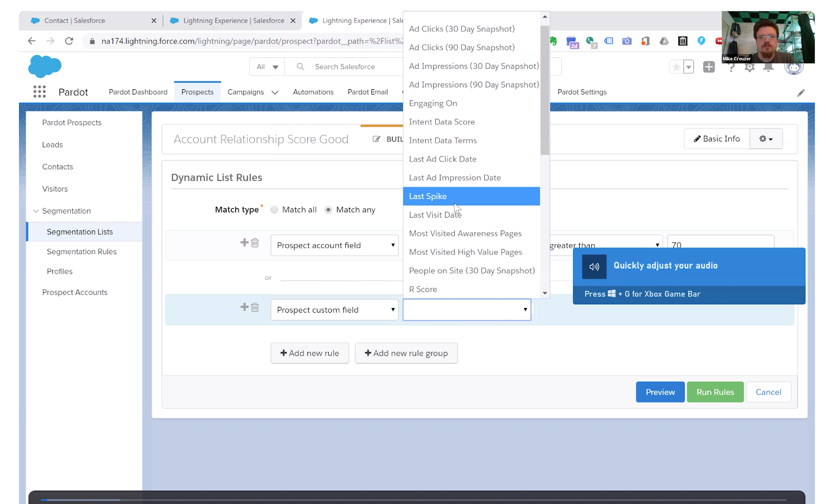Open Global Actions plus icon
Viewport: 826px width, 504px height.
[709, 67]
